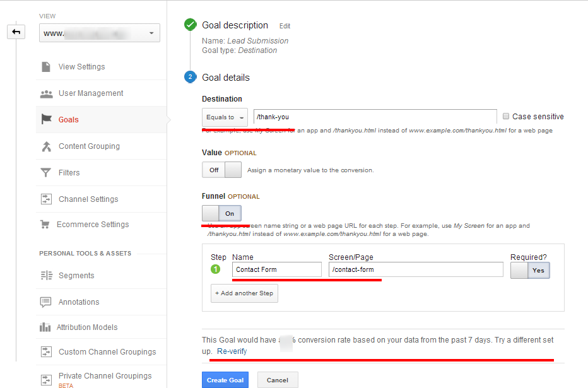Toggle the Value switch on
The image size is (588, 388).
[x=221, y=170]
